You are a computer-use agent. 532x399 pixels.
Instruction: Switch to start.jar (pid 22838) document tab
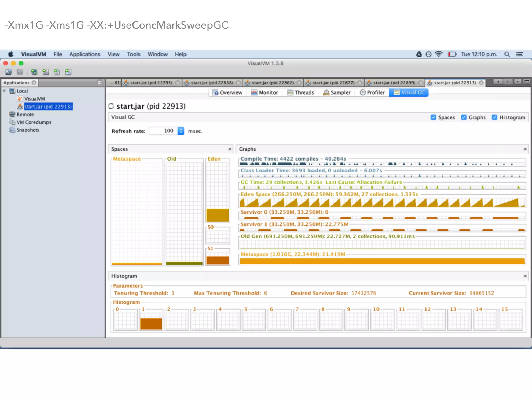[212, 83]
